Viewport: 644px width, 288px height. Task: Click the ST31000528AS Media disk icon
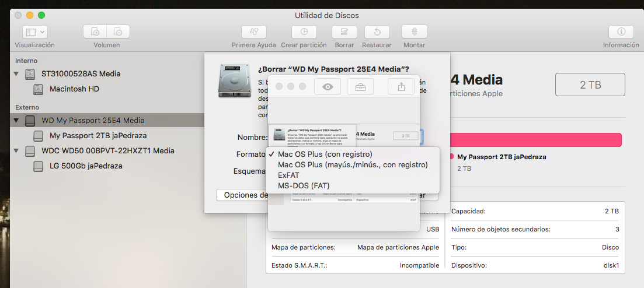(30, 74)
